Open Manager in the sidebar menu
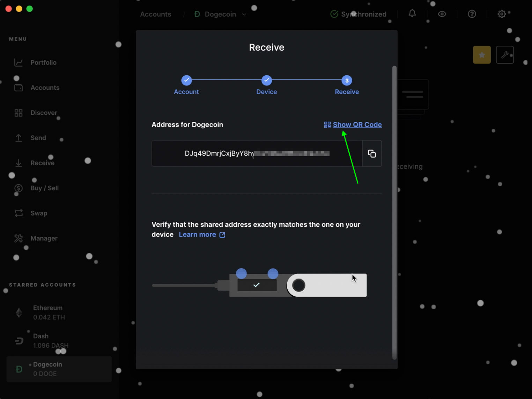This screenshot has height=399, width=532. point(44,239)
